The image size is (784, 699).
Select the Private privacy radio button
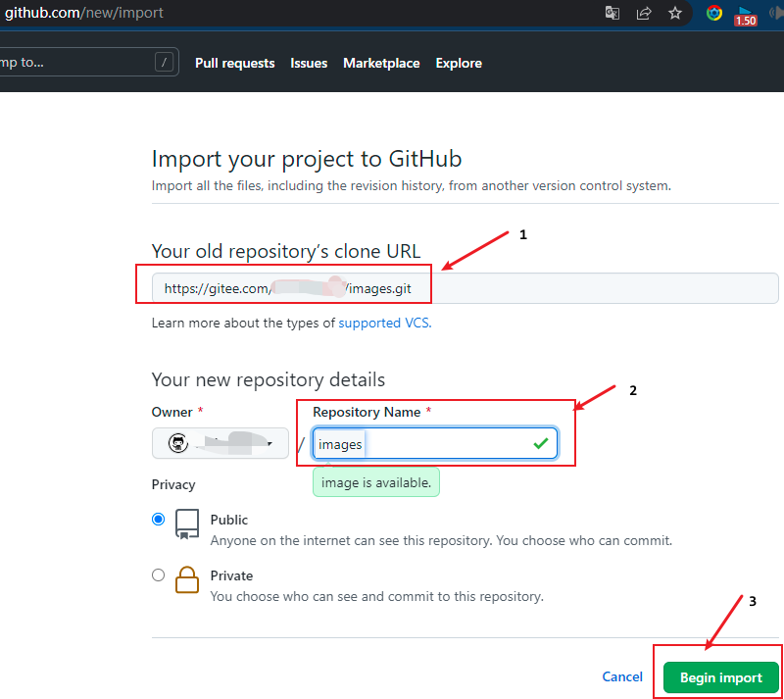point(158,574)
